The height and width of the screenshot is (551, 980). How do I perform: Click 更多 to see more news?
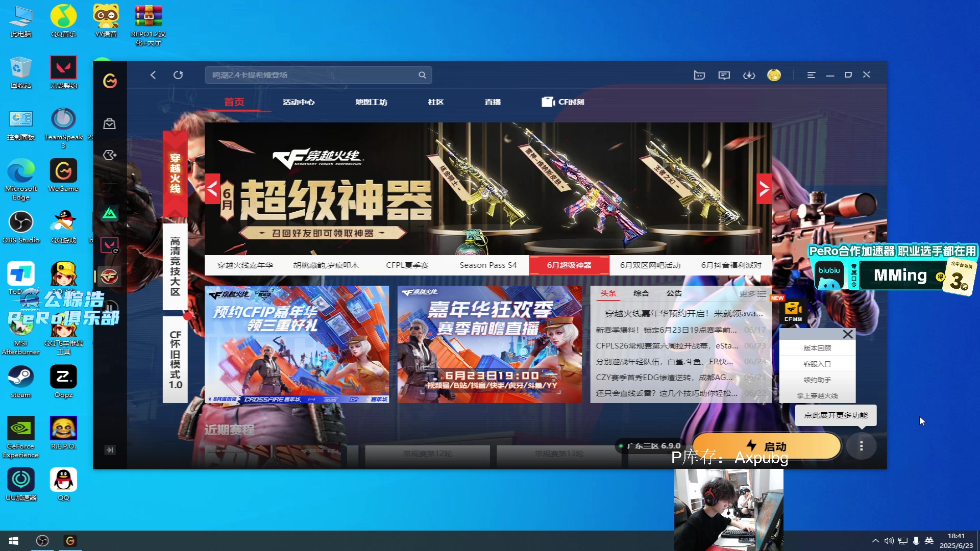[752, 294]
